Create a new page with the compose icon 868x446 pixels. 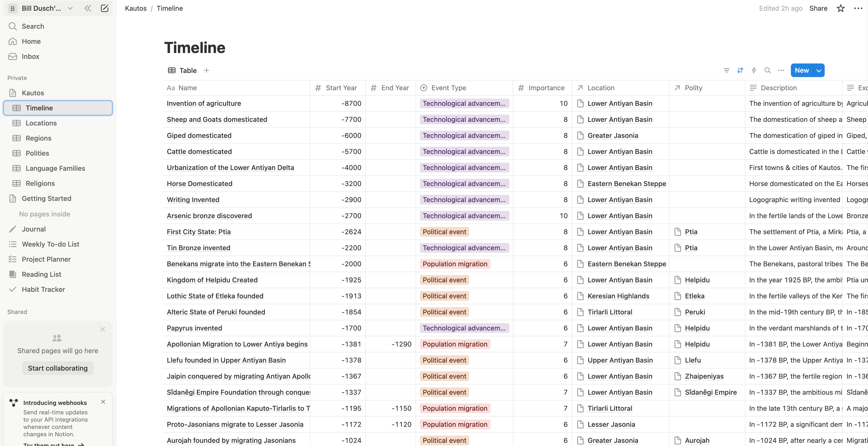click(x=104, y=9)
